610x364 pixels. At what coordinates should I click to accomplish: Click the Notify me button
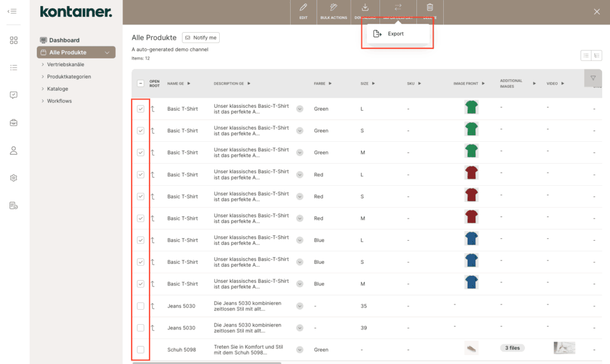click(201, 38)
